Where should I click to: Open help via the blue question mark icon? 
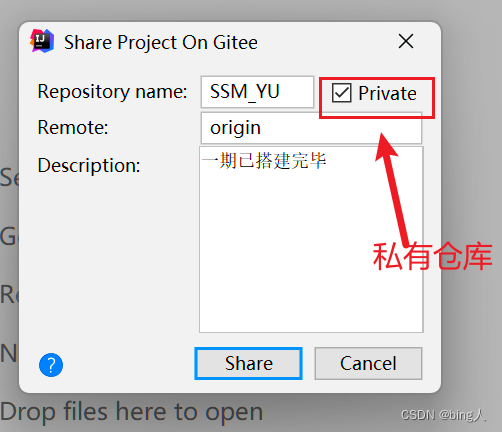[x=51, y=365]
